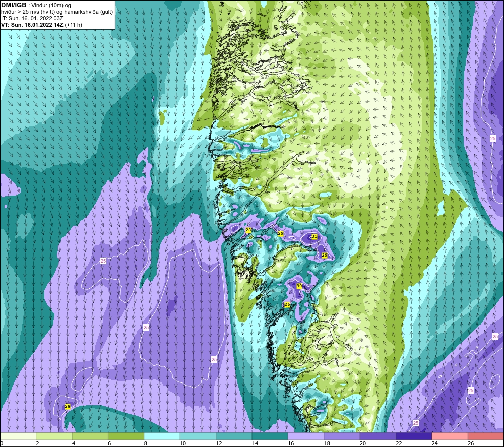The width and height of the screenshot is (504, 447).
Task: Pick the 18–20 m/s purple legend swatch
Action: pos(342,436)
